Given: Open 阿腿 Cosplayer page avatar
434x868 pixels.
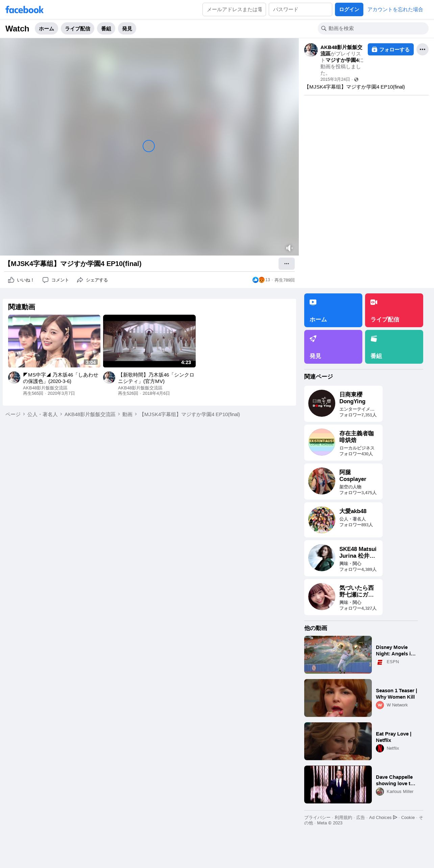Looking at the screenshot, I should click(322, 481).
